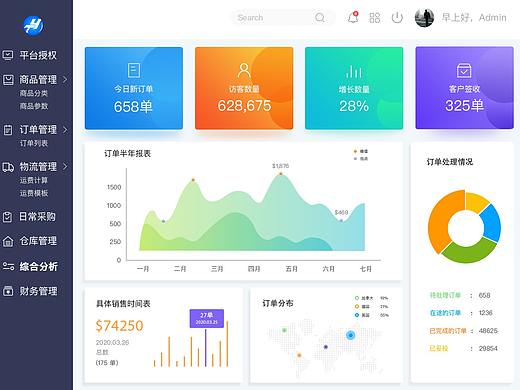Click the 待处理订单 label
The height and width of the screenshot is (390, 520).
[445, 295]
